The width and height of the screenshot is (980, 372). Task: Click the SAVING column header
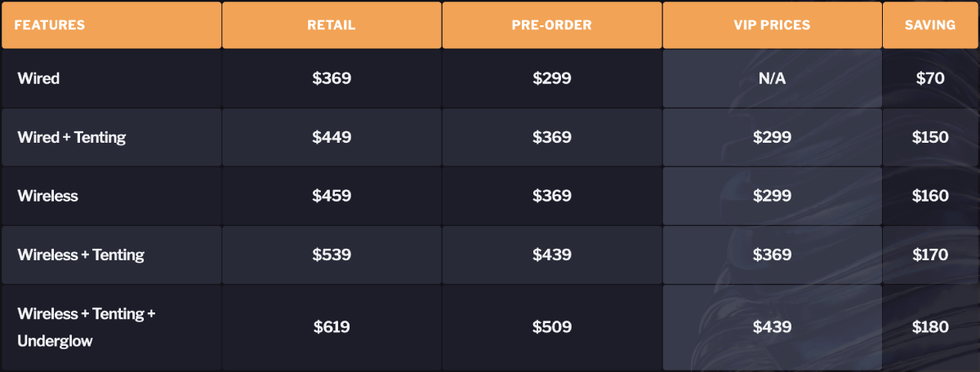(x=930, y=25)
